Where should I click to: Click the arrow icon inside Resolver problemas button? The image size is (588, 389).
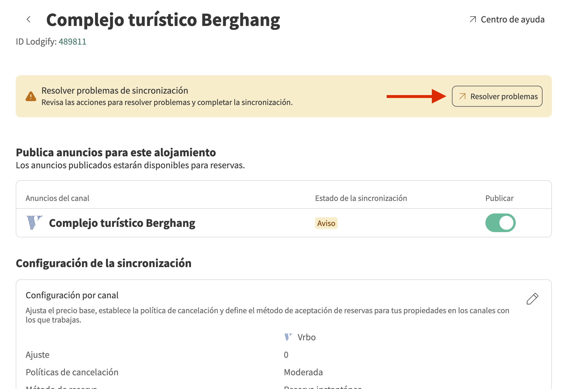coord(462,97)
